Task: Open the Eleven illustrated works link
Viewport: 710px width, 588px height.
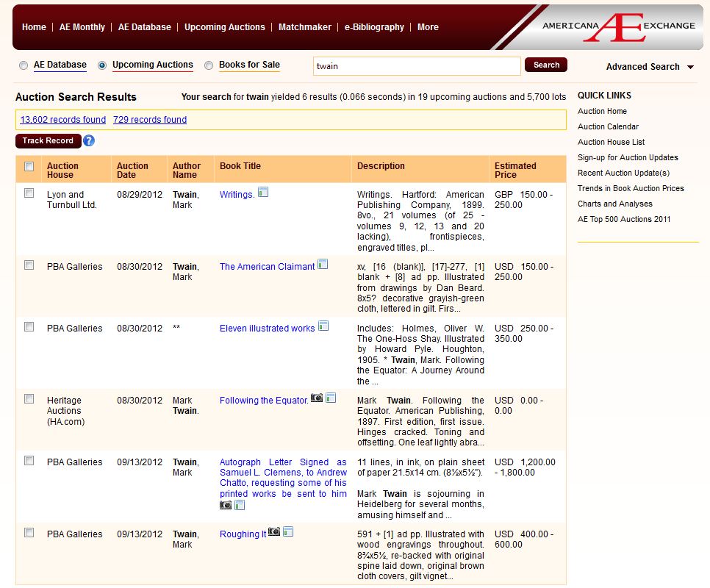Action: [x=267, y=328]
